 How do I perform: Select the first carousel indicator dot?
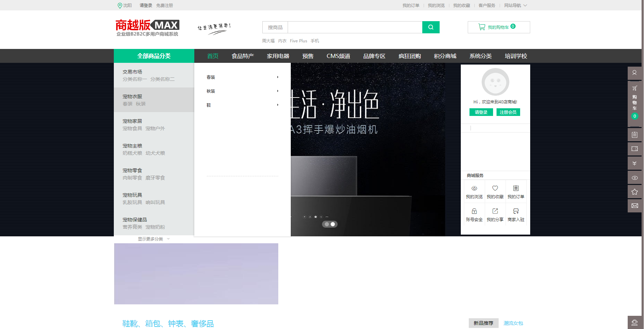coord(327,224)
